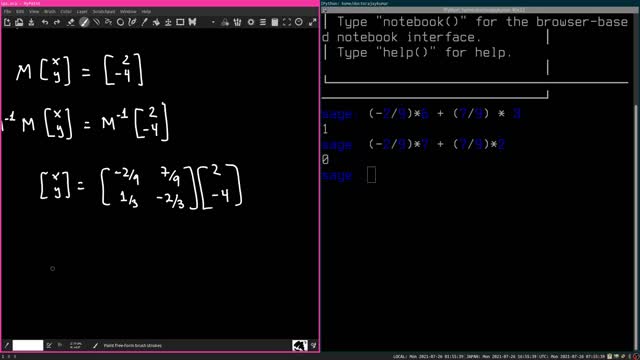This screenshot has width=640, height=360.
Task: Click the date/time text in bottom status bar
Action: point(499,356)
